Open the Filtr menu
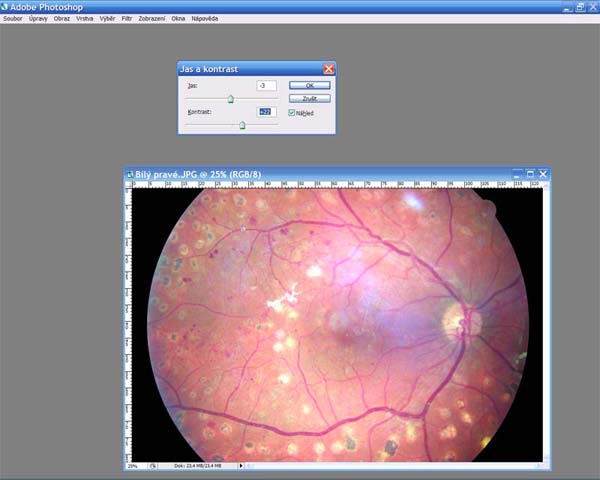Viewport: 600px width, 480px height. (127, 18)
